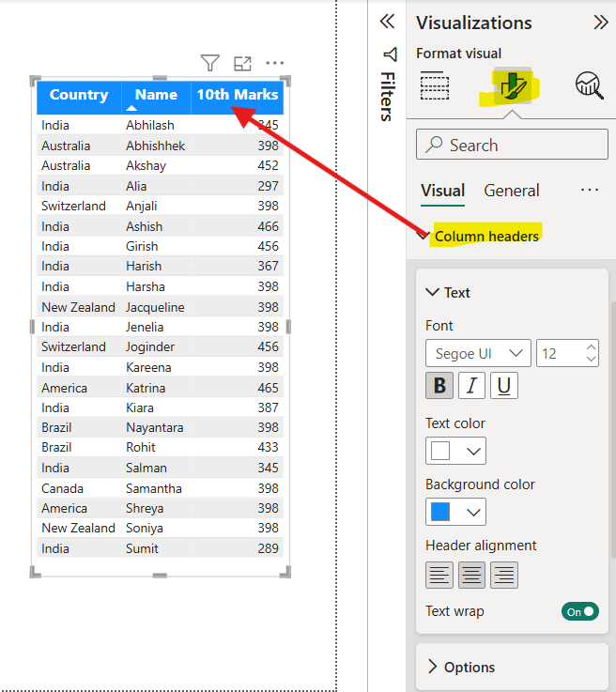Open the blue Background color picker
Viewport: 616px width, 692px height.
pos(455,513)
